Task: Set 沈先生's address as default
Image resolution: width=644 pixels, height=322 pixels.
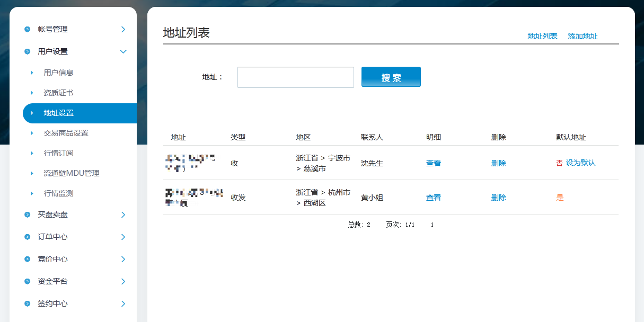Action: 580,163
